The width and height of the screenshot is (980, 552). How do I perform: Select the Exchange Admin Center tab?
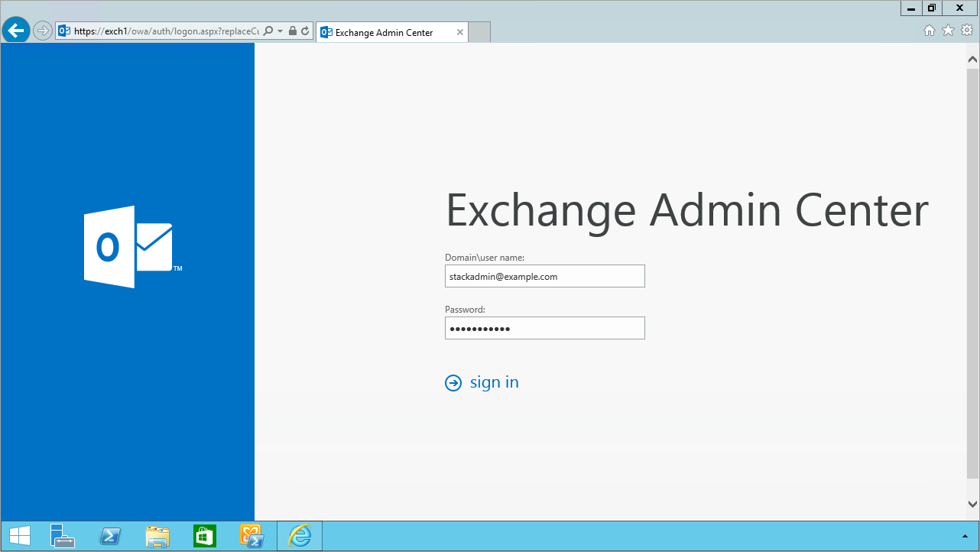pos(392,32)
